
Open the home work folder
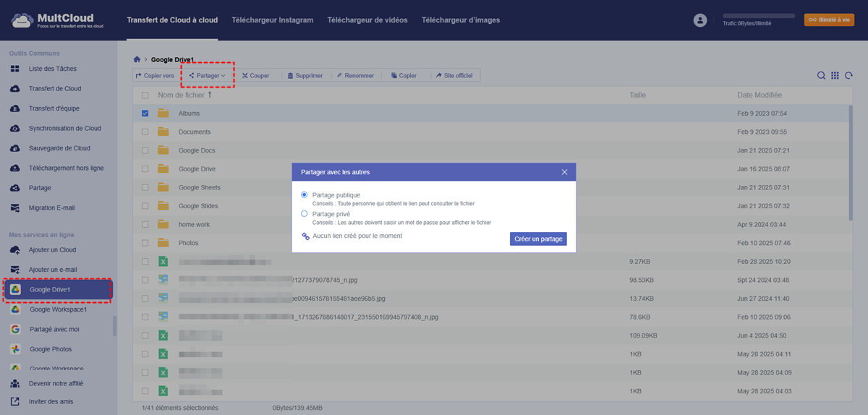point(194,225)
